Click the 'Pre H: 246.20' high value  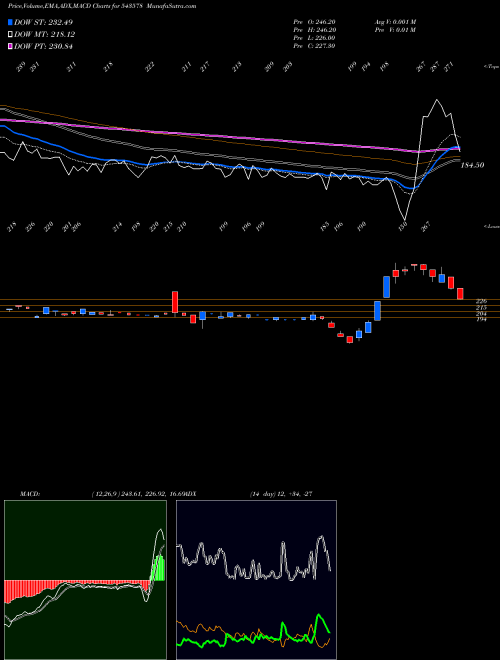[314, 30]
